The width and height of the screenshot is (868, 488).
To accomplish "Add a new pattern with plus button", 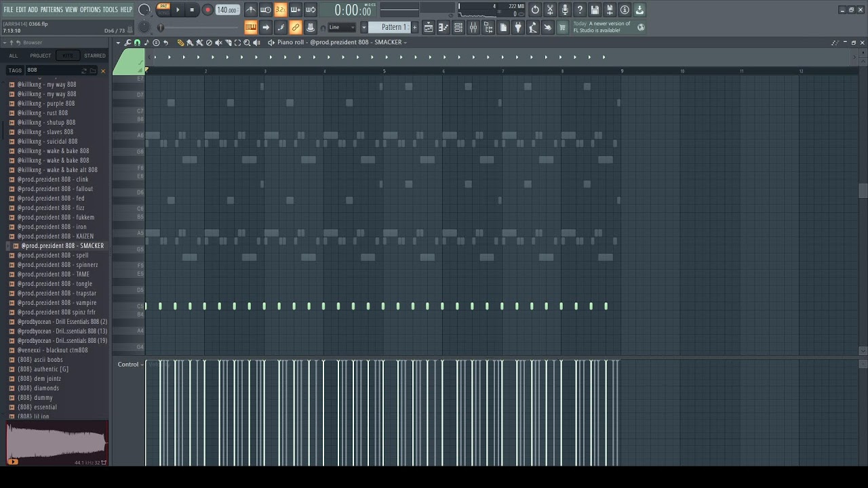I will tap(415, 27).
